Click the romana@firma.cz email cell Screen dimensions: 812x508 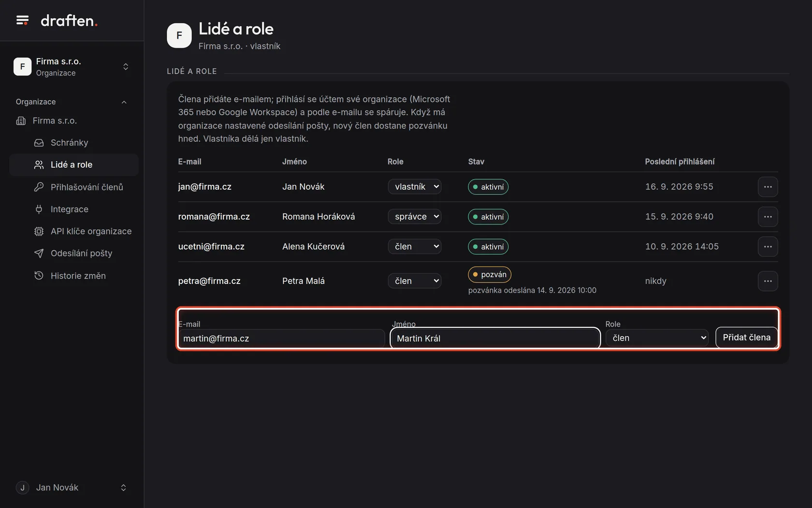214,217
